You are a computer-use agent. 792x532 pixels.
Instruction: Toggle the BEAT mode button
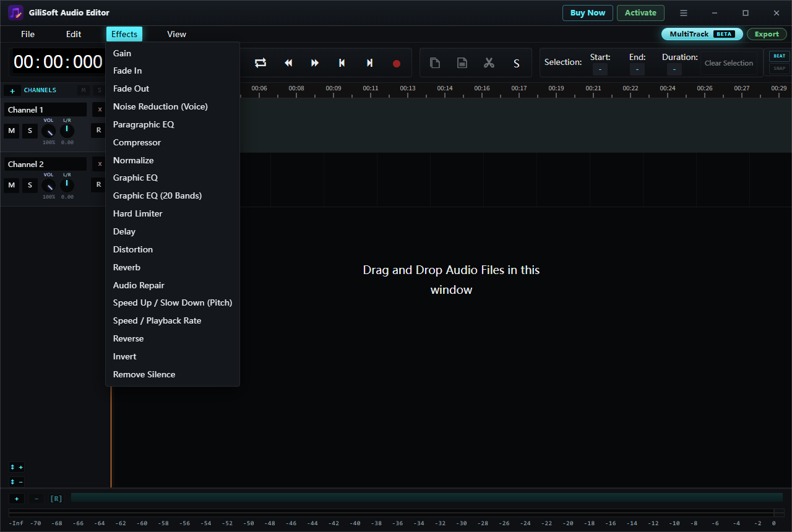779,56
